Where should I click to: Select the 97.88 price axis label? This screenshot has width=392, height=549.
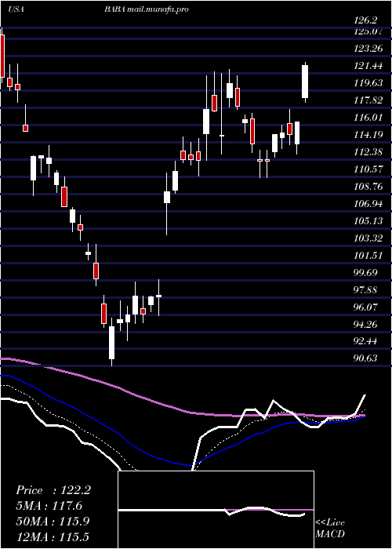[366, 289]
